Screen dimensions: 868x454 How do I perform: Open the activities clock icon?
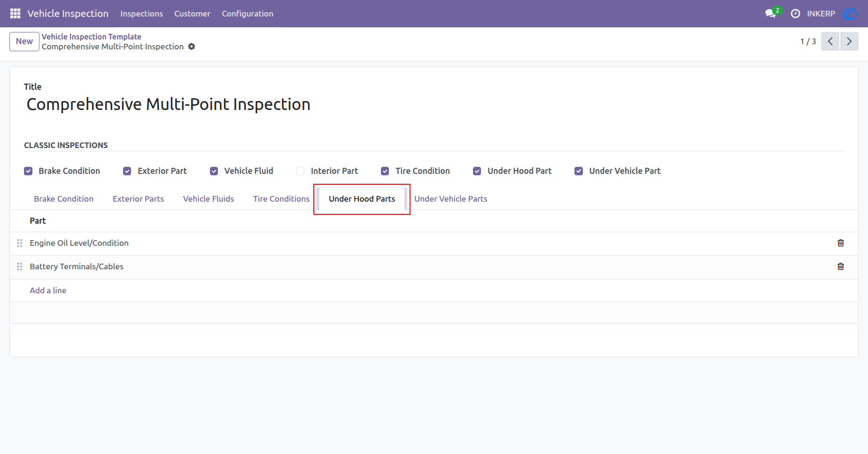click(x=795, y=14)
